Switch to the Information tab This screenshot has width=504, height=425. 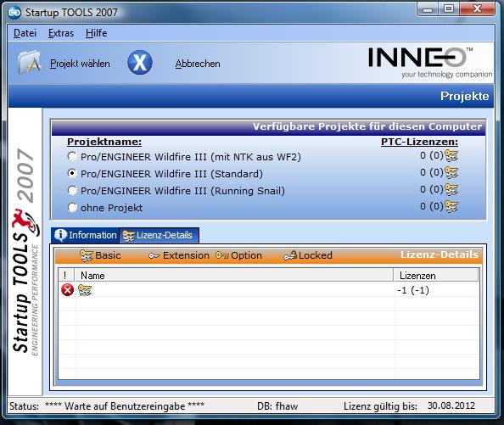click(86, 235)
